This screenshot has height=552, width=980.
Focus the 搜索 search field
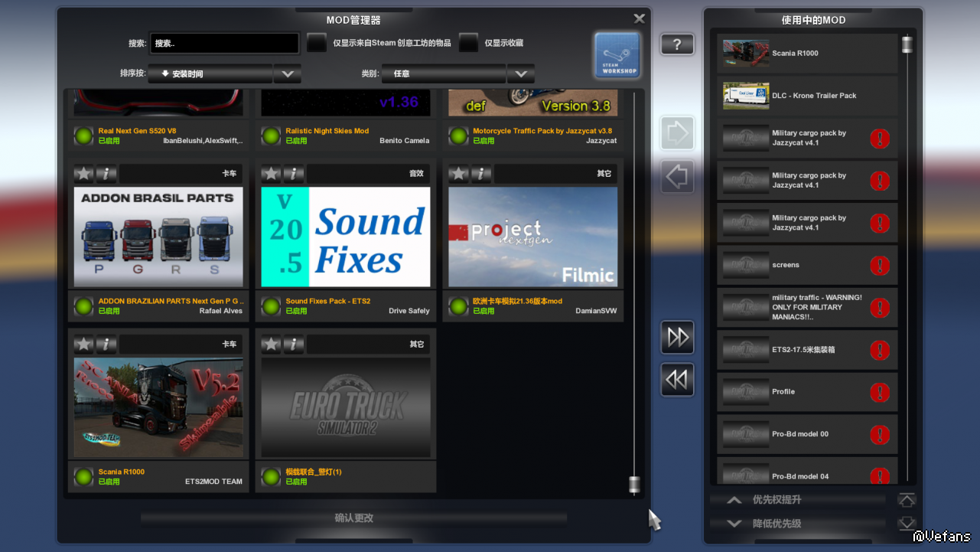(x=224, y=44)
